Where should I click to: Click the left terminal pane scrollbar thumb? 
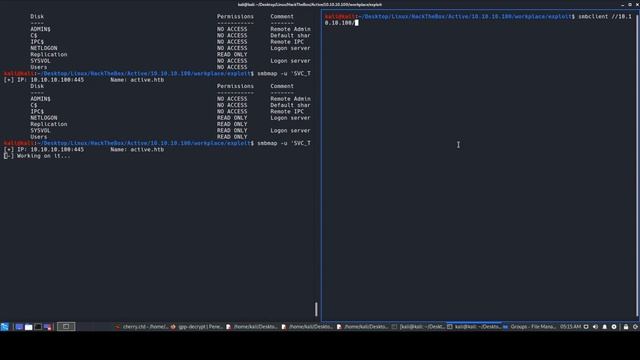(316, 309)
